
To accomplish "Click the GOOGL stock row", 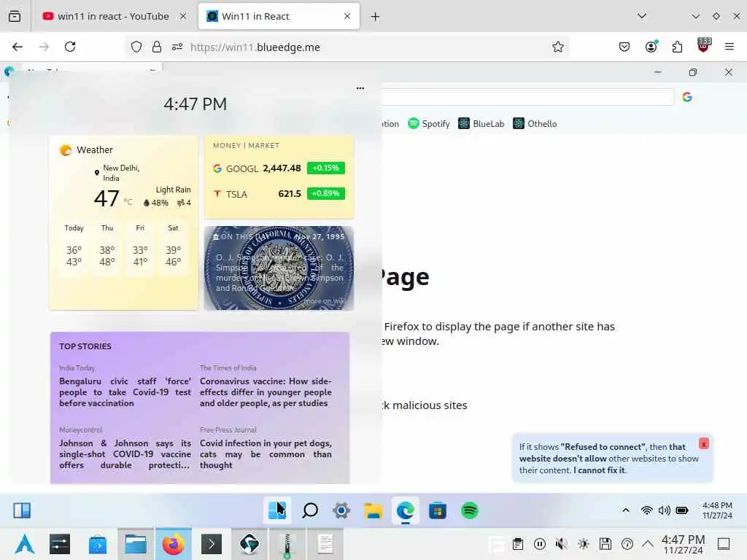I will [x=279, y=168].
